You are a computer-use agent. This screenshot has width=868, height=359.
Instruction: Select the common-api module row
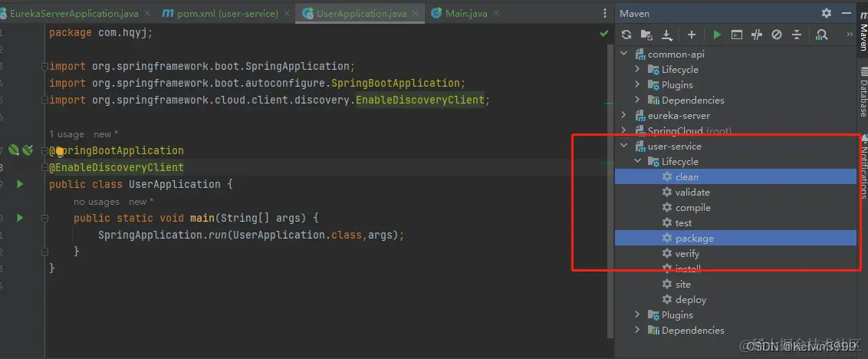coord(735,54)
